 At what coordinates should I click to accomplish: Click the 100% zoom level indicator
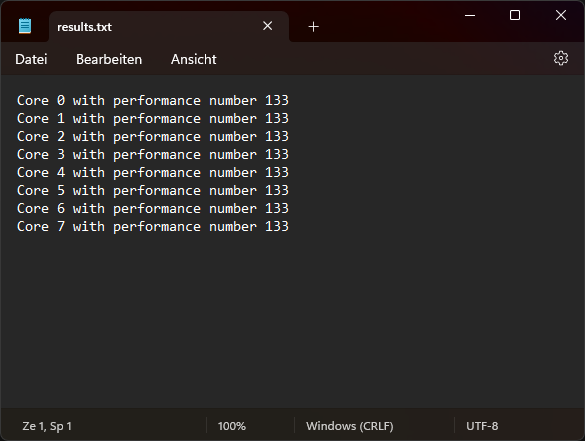coord(232,426)
